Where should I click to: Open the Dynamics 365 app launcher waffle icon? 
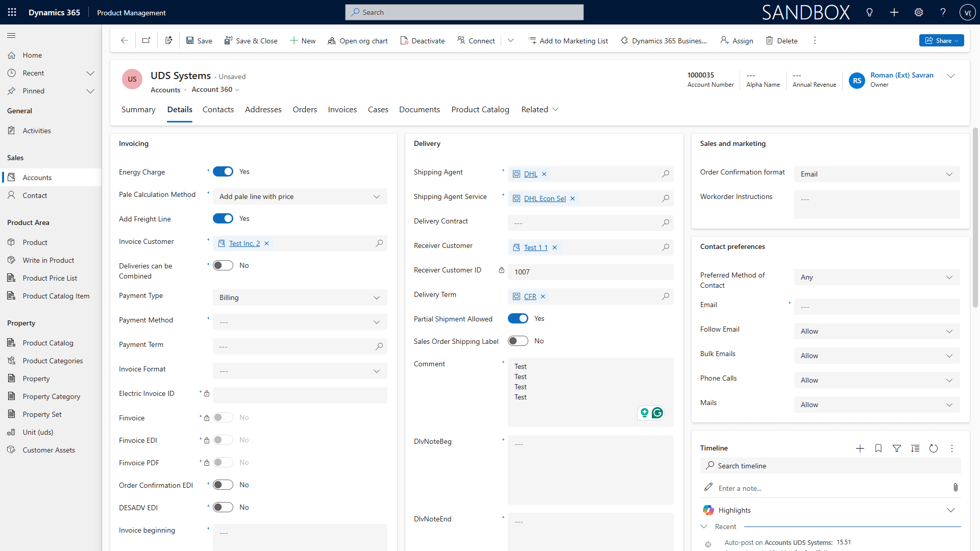(12, 12)
